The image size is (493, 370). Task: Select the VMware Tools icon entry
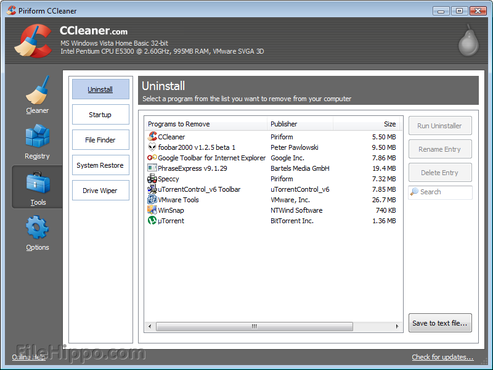[152, 199]
